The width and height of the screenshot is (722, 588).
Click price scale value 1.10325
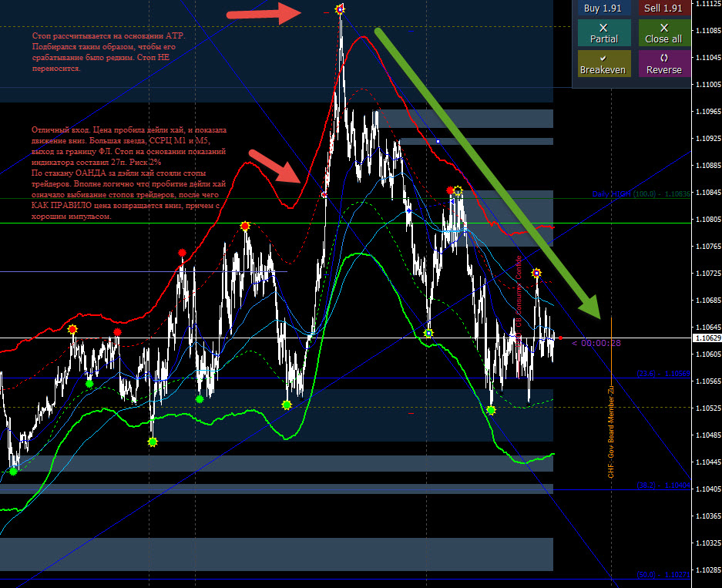click(707, 543)
